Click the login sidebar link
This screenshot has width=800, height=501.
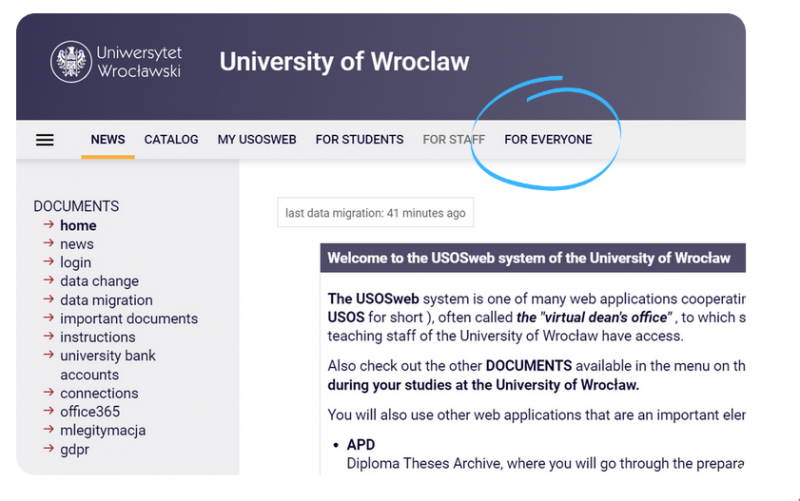point(75,263)
